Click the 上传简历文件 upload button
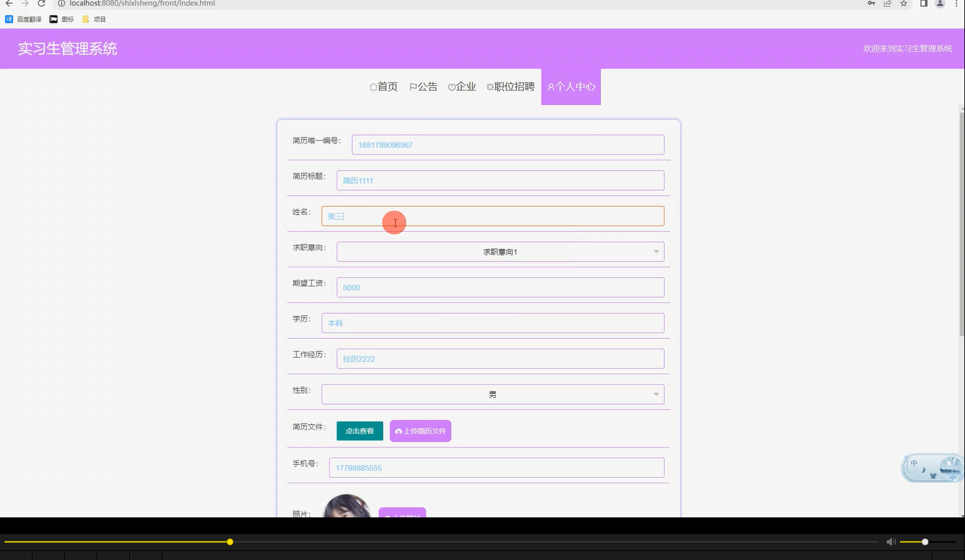 [420, 431]
